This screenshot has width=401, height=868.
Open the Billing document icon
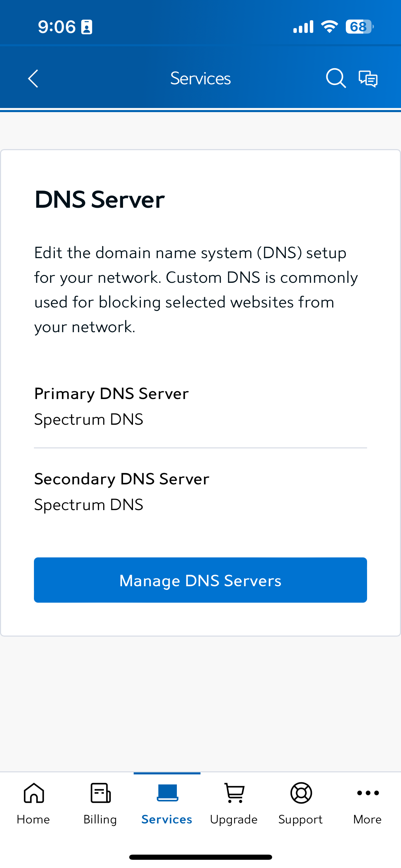coord(100,793)
